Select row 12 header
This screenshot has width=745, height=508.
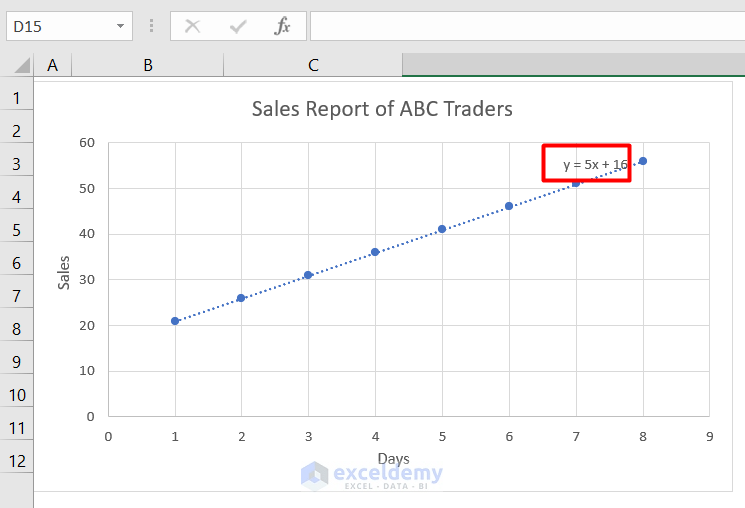pyautogui.click(x=17, y=461)
